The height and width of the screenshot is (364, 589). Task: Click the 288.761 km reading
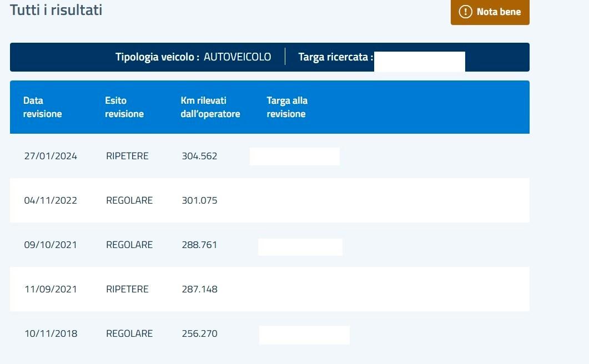tap(199, 245)
